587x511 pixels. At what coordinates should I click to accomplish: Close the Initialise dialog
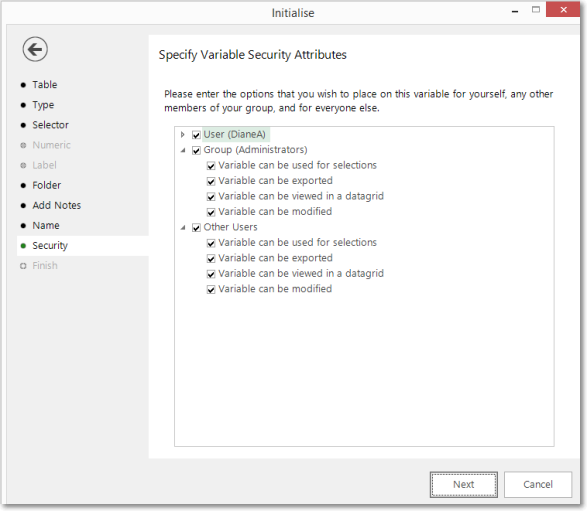pos(563,10)
